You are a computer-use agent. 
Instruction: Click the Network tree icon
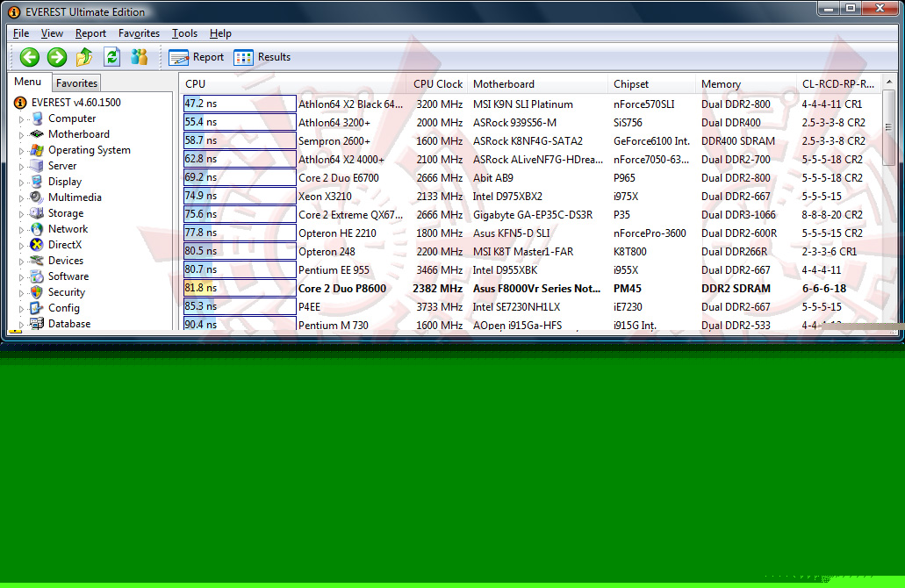point(37,229)
